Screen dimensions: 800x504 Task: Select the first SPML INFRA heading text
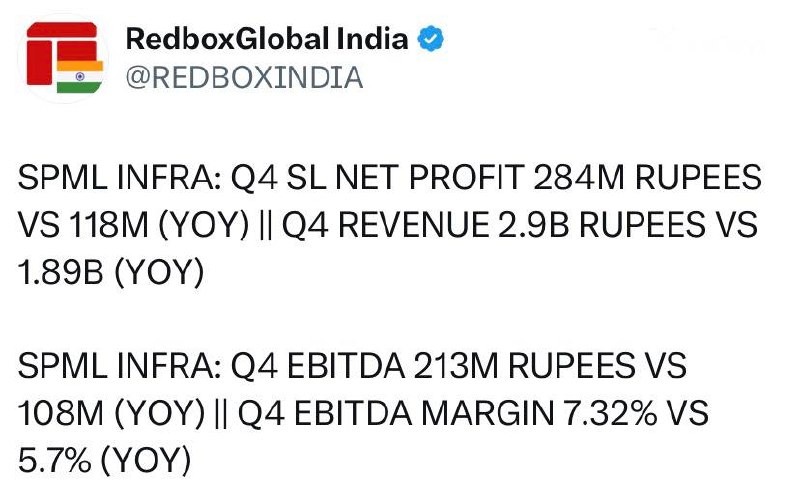point(119,178)
